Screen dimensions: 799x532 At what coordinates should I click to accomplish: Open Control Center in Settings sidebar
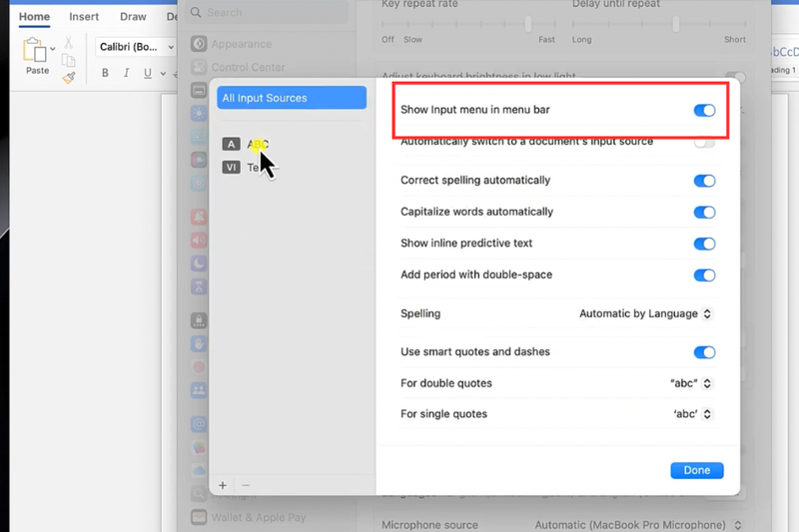tap(248, 67)
